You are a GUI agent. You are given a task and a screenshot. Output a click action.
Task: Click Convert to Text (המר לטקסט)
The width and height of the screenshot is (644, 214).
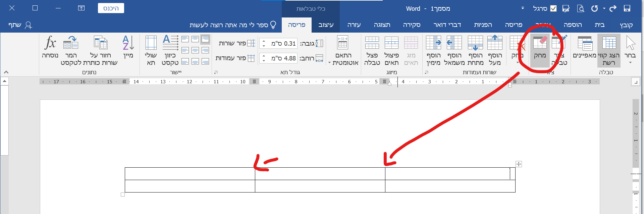[x=71, y=50]
